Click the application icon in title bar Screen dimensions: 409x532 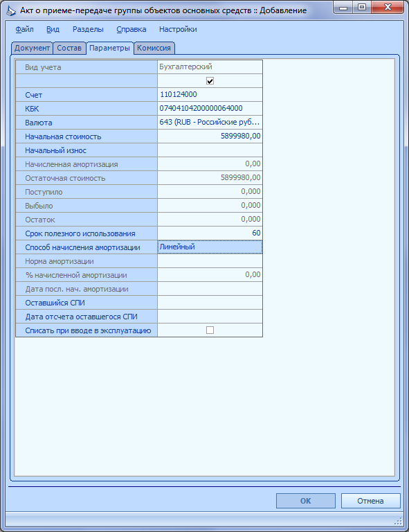click(11, 10)
